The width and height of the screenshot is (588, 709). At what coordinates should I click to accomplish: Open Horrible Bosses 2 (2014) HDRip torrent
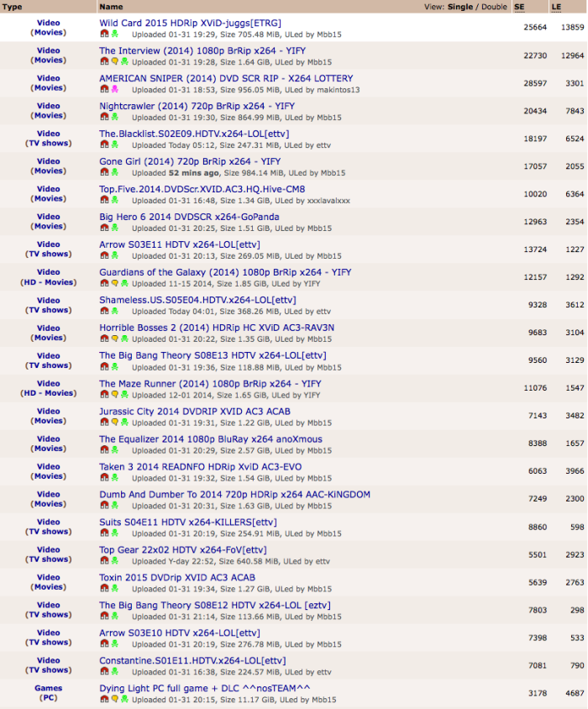tap(217, 328)
